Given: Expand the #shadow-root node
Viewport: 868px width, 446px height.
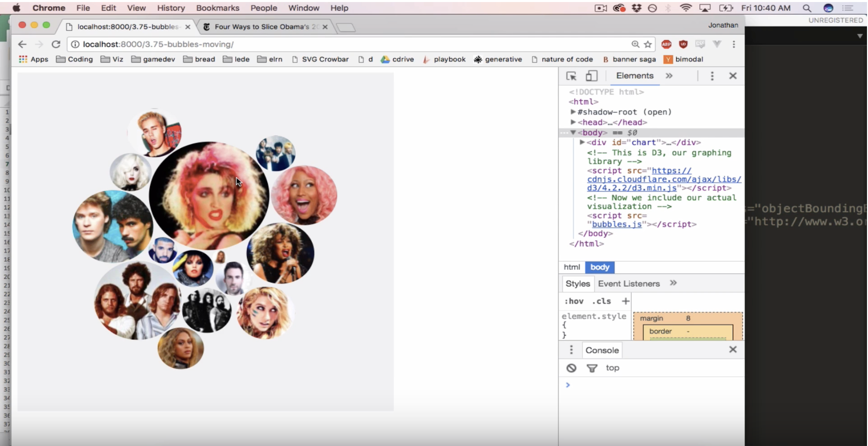Looking at the screenshot, I should (573, 112).
